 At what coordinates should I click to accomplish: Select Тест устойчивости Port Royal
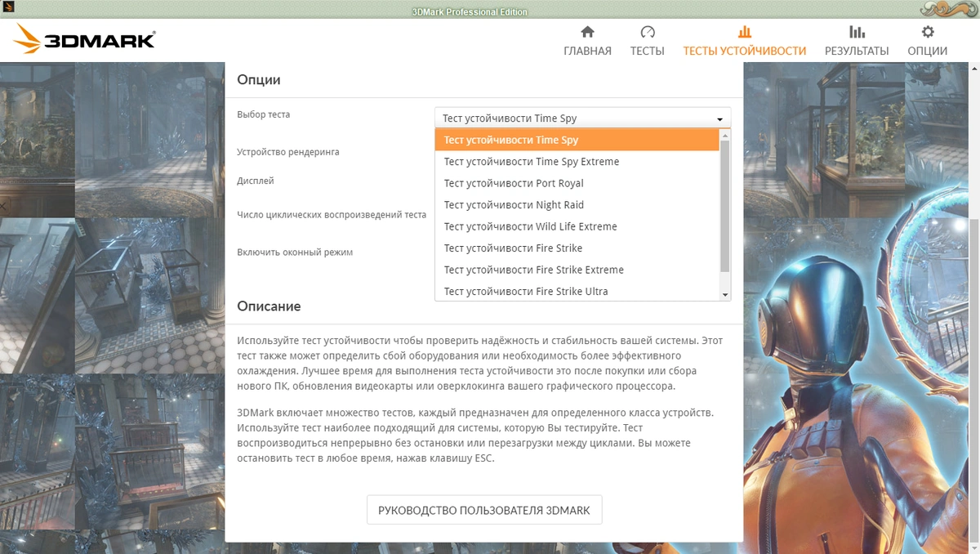(x=577, y=183)
